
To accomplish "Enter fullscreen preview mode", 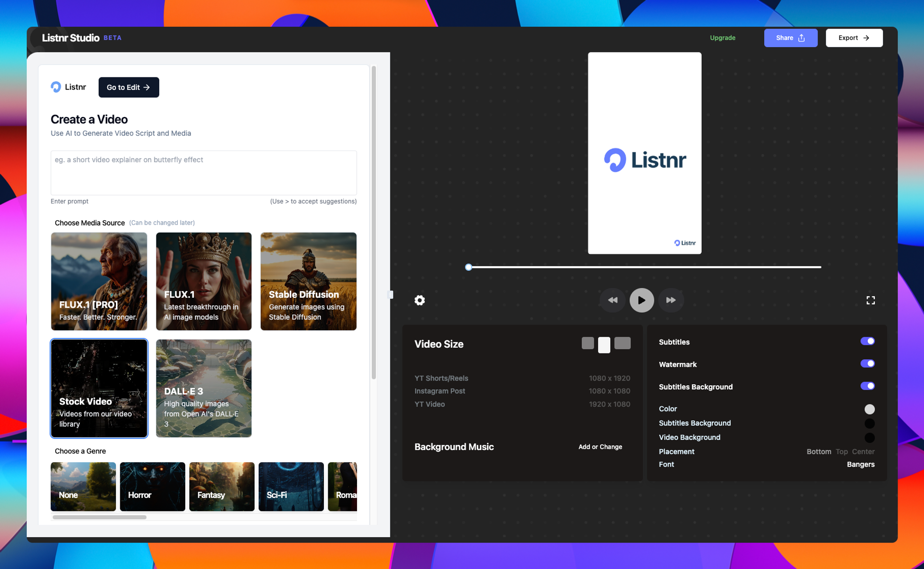I will (870, 300).
